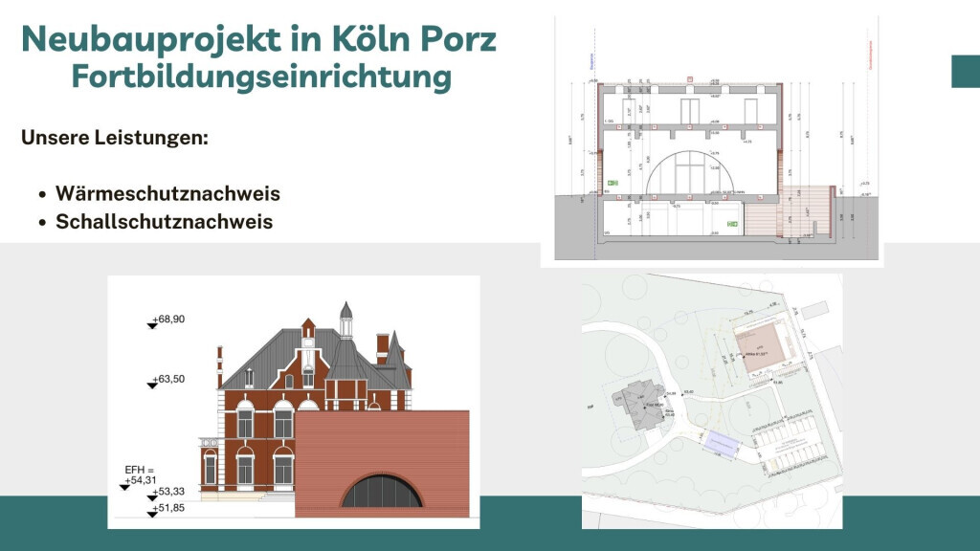Viewport: 980px width, 551px height.
Task: Select the existing villa roof shape on the site plan
Action: coord(639,403)
